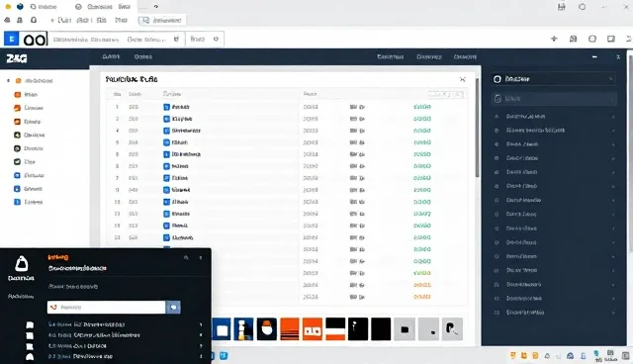Open search via magnifier icon in dark popup header
633x364 pixels.
coord(186,257)
